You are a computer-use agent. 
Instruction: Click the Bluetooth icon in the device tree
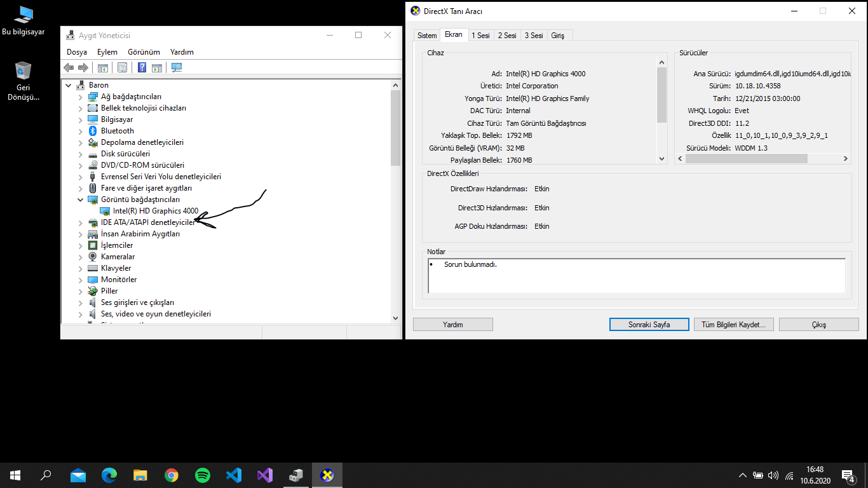(93, 131)
